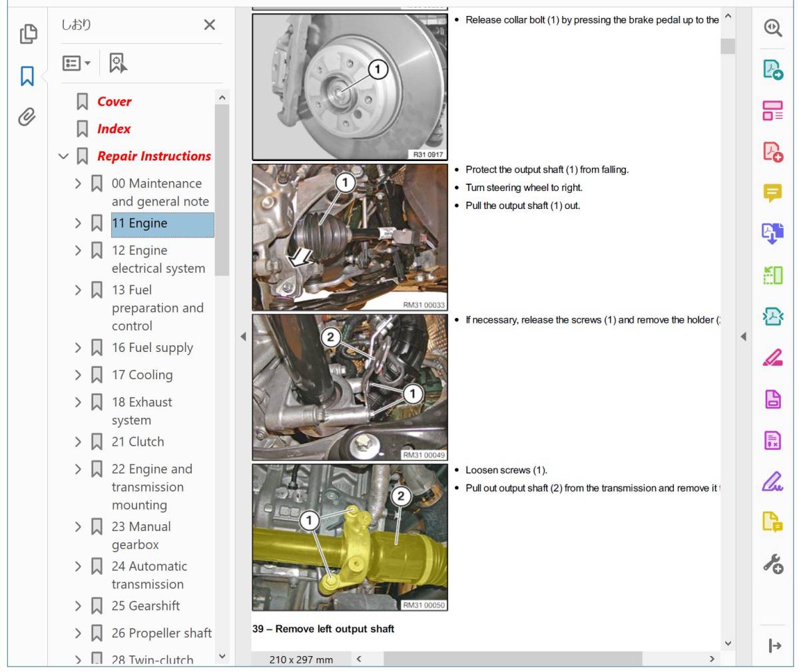799x672 pixels.
Task: Open 25 Gearshift bookmark
Action: 146,606
